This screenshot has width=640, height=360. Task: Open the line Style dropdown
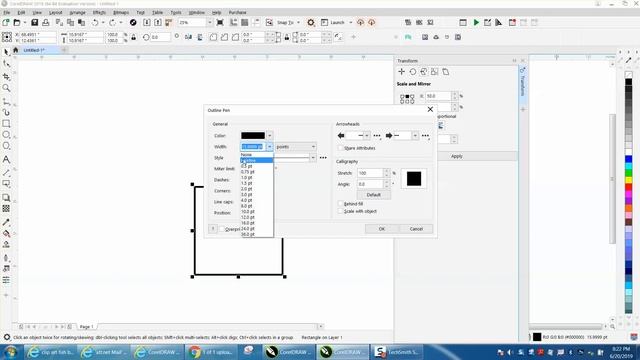pyautogui.click(x=313, y=158)
